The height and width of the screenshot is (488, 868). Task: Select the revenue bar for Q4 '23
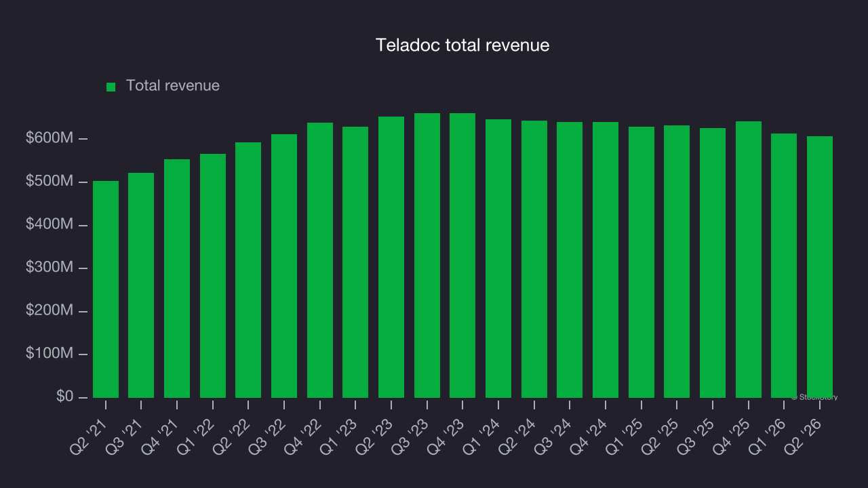pos(462,256)
